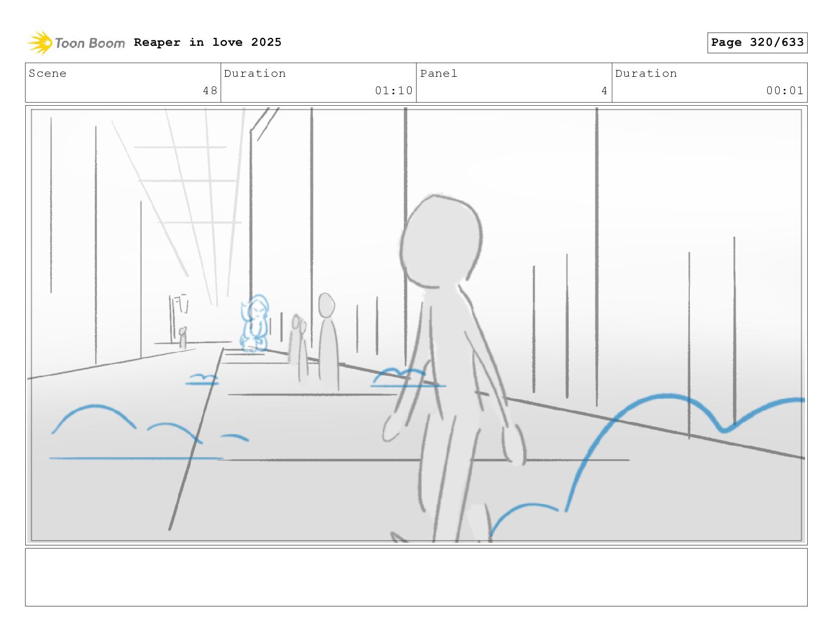Click the 'Page 320/633' box
This screenshot has width=834, height=644.
coord(757,43)
